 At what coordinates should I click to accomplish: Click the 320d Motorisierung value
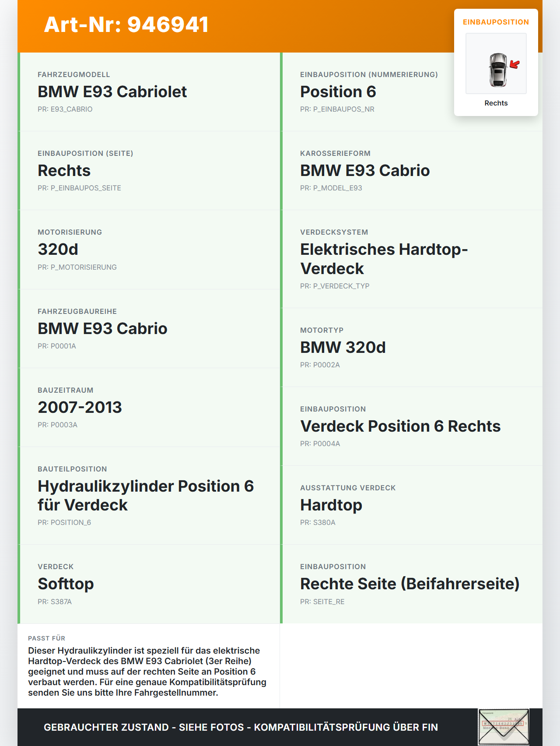pyautogui.click(x=58, y=249)
